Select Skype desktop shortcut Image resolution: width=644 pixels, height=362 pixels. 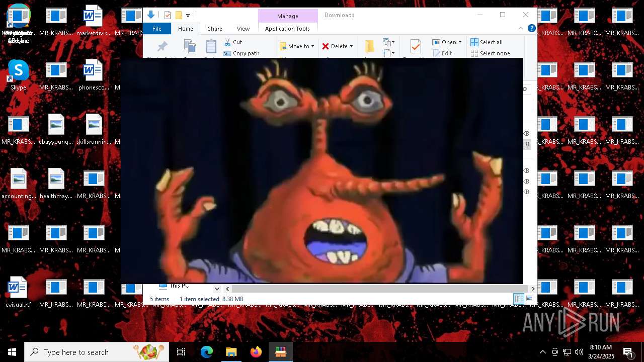pos(19,75)
